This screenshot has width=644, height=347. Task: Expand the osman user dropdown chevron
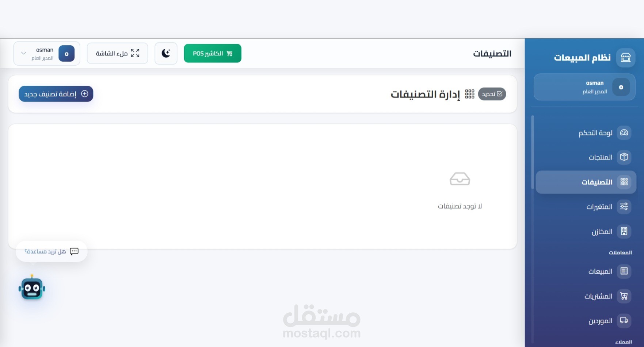click(24, 53)
